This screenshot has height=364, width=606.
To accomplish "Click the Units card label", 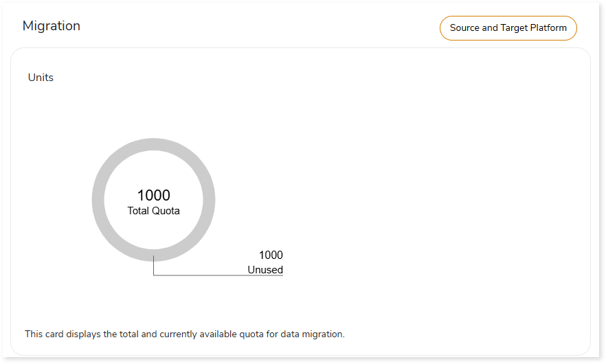I will [x=41, y=78].
